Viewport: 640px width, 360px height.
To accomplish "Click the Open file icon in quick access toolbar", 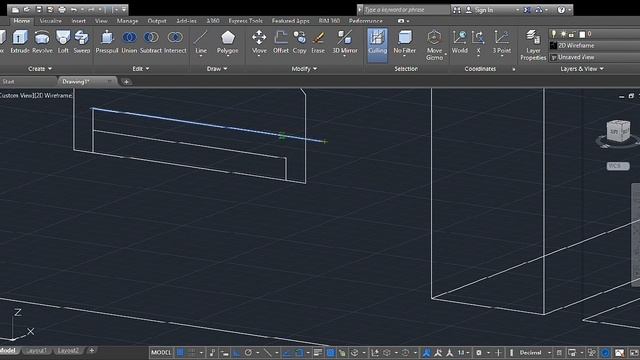I will (27, 9).
